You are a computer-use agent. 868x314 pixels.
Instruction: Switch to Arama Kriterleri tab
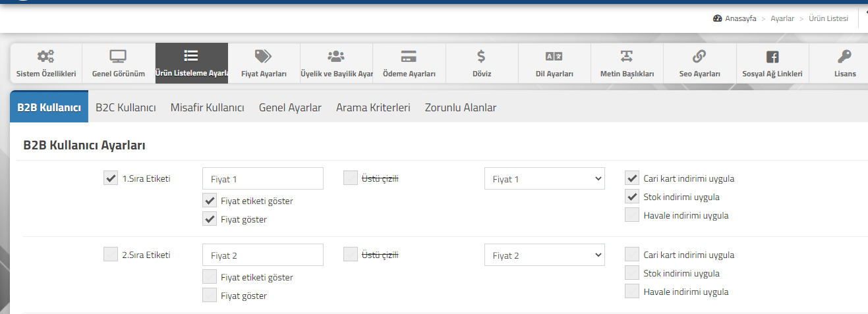point(373,107)
